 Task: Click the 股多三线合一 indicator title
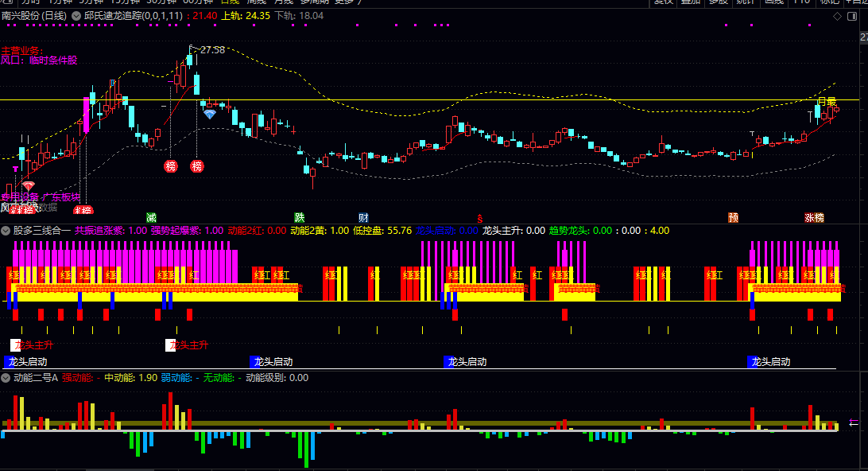pos(42,231)
